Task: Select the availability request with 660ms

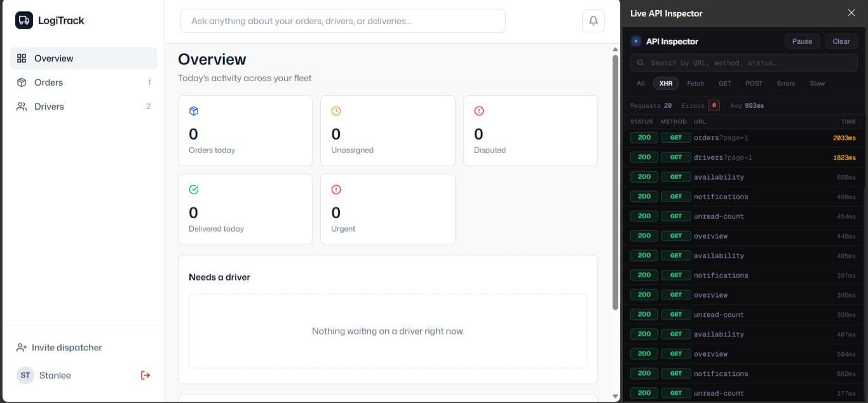Action: (x=744, y=177)
